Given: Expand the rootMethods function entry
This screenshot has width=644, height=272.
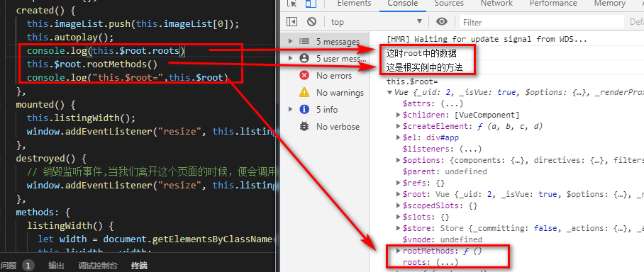Looking at the screenshot, I should click(399, 251).
